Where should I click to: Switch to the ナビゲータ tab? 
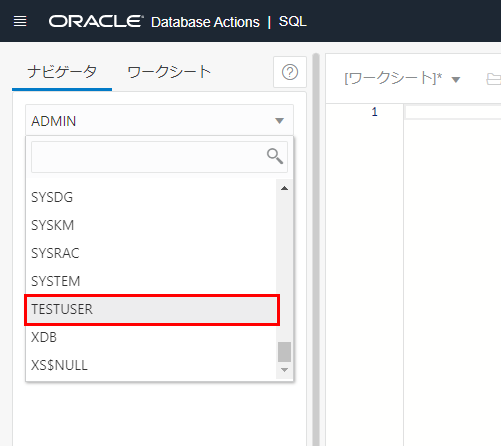[x=62, y=72]
